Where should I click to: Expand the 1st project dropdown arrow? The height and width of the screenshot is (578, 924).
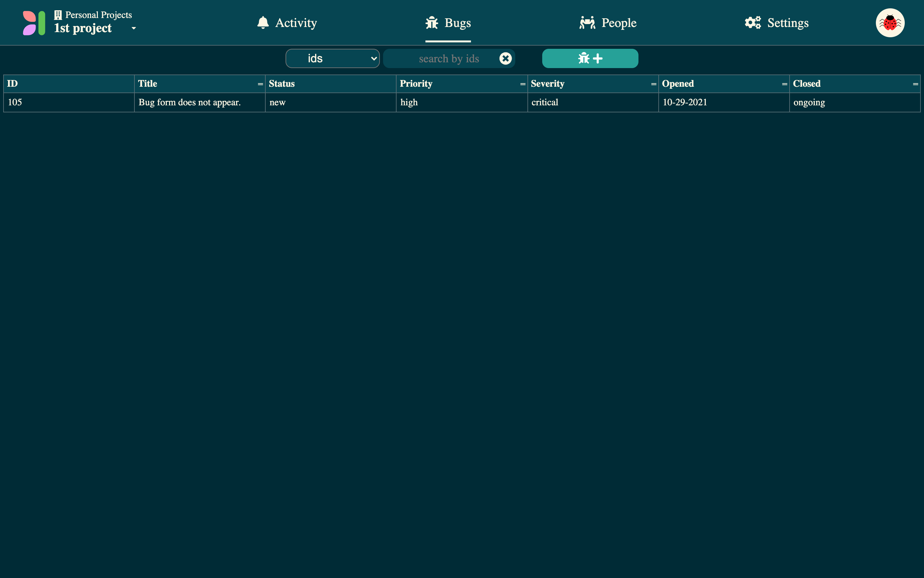(134, 28)
